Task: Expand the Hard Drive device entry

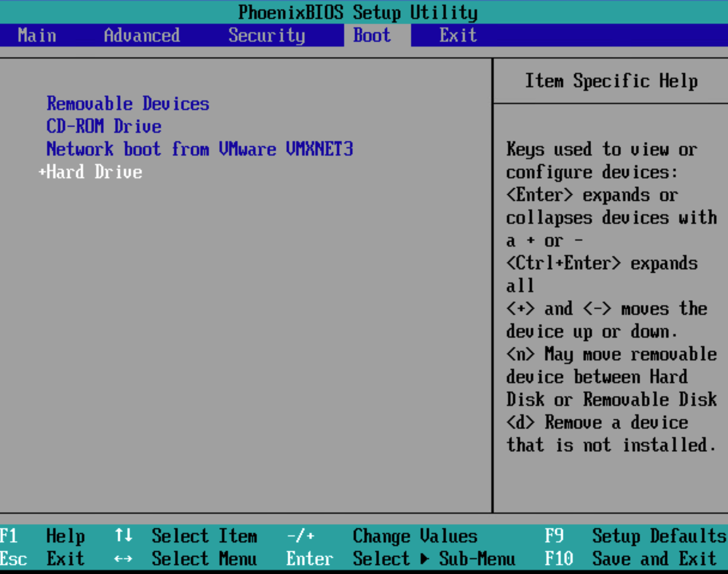Action: [95, 172]
